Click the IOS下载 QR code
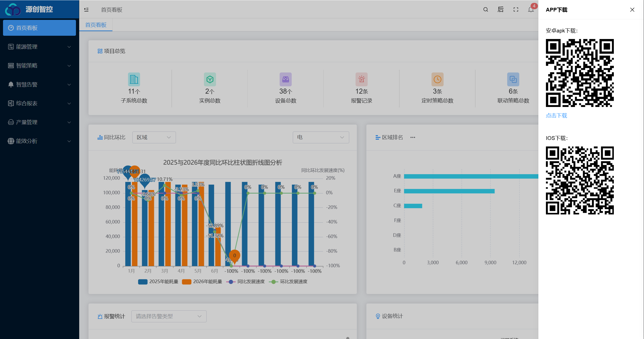The height and width of the screenshot is (339, 644). coord(580,180)
